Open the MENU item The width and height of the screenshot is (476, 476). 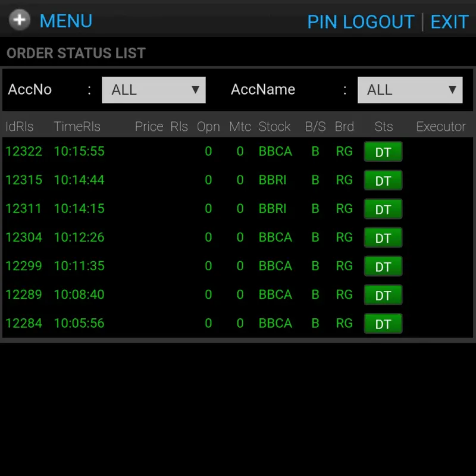click(65, 21)
